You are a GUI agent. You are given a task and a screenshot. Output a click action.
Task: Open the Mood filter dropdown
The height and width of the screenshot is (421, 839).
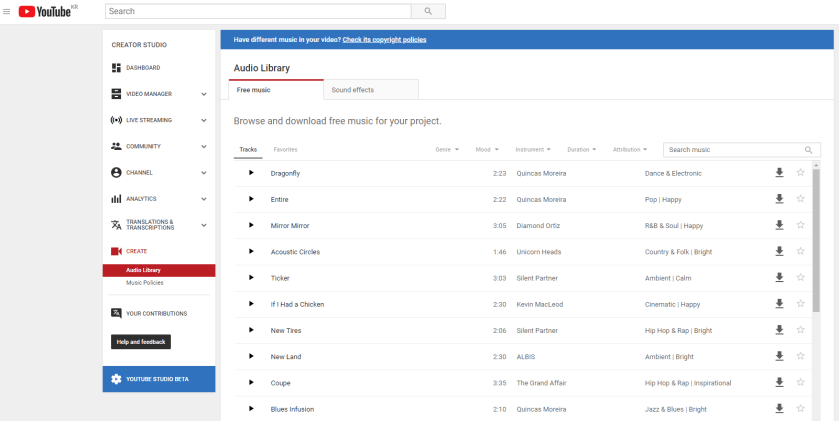click(x=487, y=150)
